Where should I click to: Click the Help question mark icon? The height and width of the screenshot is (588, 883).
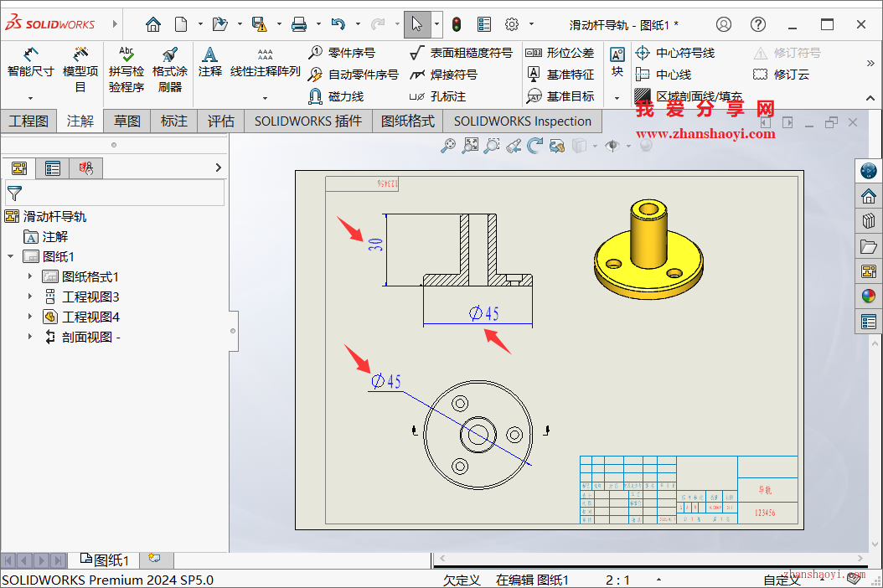tap(758, 24)
